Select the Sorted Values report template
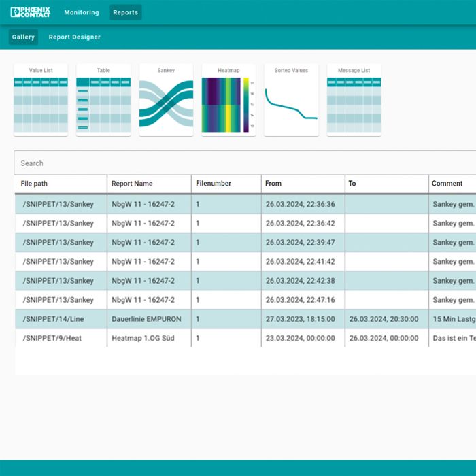476x476 pixels. (291, 100)
